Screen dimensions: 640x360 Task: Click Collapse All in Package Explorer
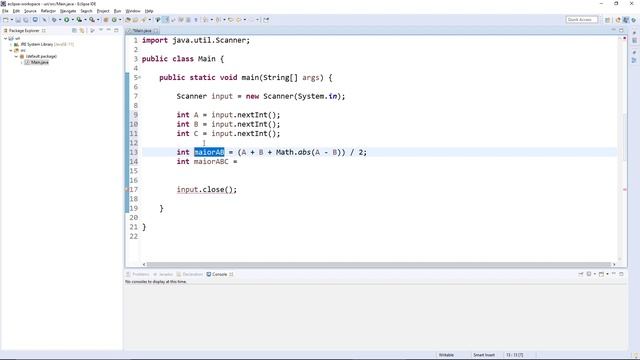tap(74, 31)
